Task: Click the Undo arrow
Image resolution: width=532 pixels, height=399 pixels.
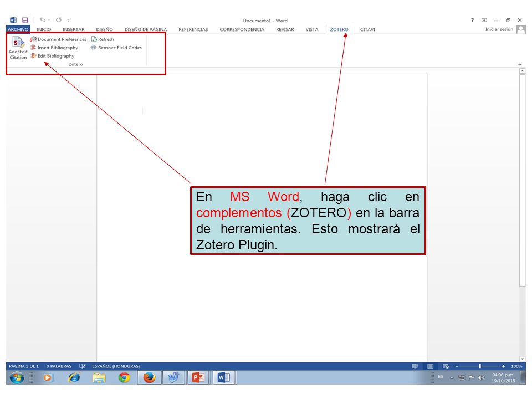Action: (x=43, y=20)
